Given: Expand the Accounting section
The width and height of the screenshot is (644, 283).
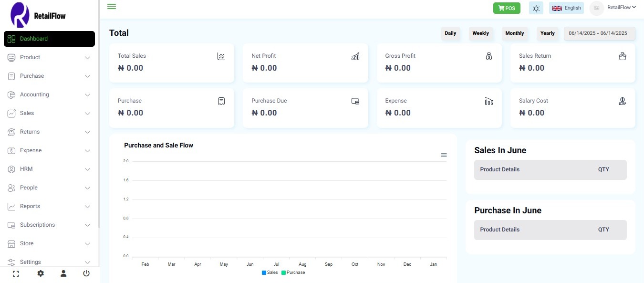Looking at the screenshot, I should (34, 94).
